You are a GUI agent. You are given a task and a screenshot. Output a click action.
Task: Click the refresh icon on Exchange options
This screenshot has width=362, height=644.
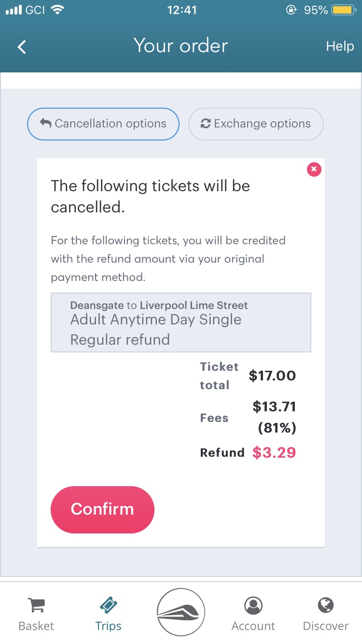[205, 124]
